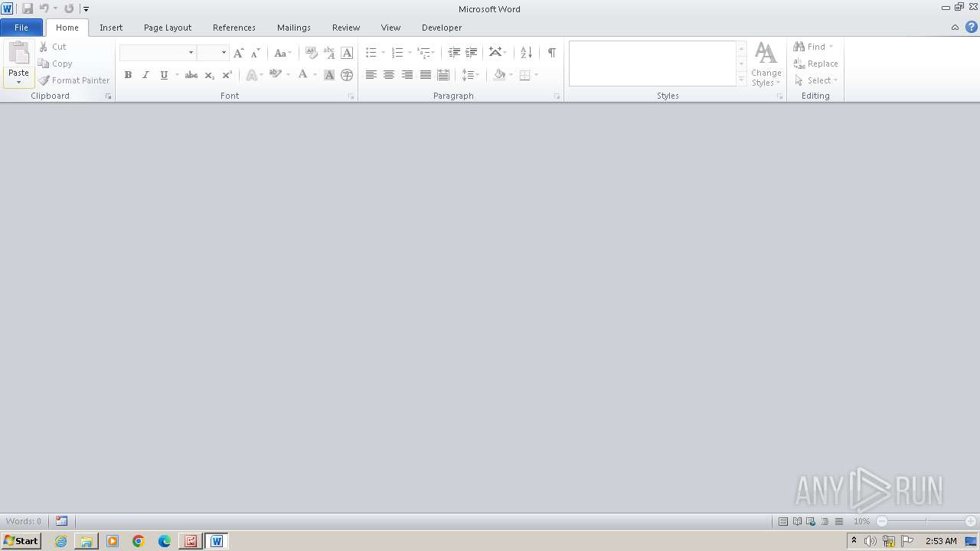The image size is (980, 551).
Task: Expand the Numbering list dropdown arrow
Action: pyautogui.click(x=410, y=53)
